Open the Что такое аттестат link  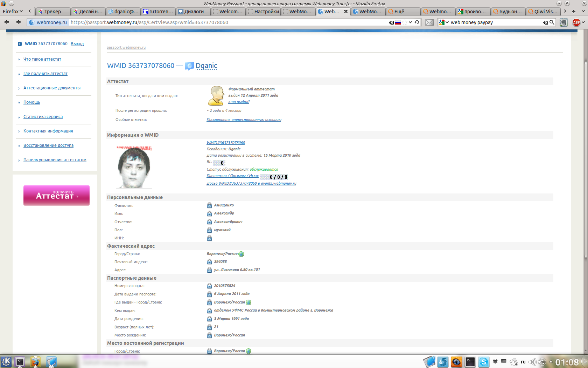click(x=42, y=59)
